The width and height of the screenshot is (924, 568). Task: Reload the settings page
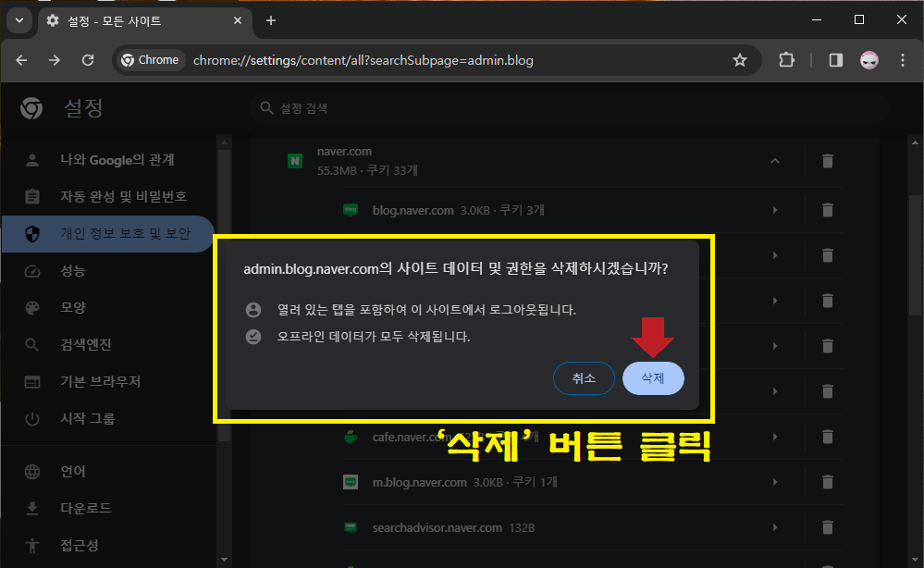(88, 60)
